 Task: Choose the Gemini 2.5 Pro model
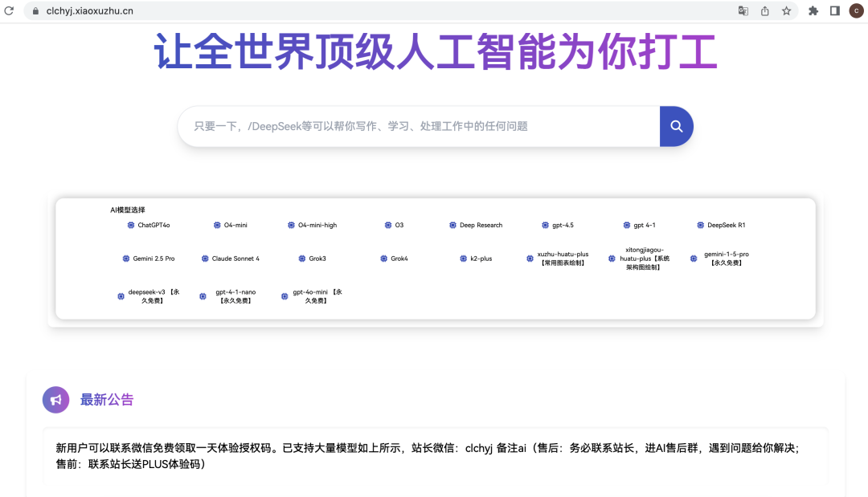(x=149, y=259)
